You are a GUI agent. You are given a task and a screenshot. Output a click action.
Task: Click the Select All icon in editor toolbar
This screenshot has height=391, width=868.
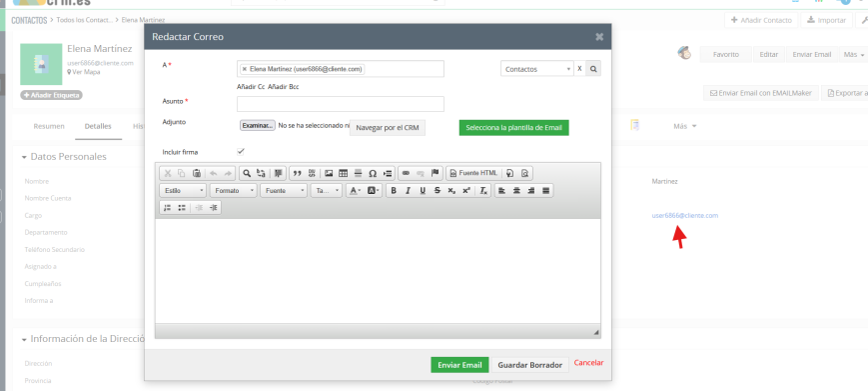(278, 173)
